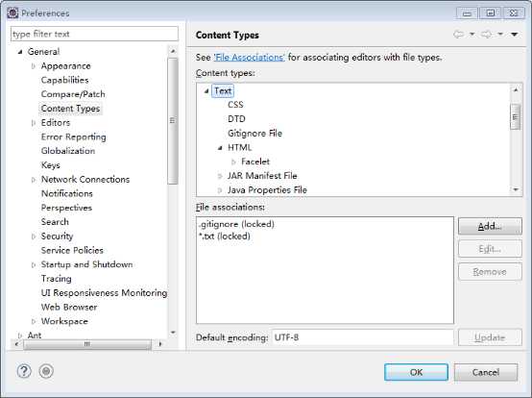Confirm with the OK button
Image resolution: width=532 pixels, height=398 pixels.
[x=416, y=372]
